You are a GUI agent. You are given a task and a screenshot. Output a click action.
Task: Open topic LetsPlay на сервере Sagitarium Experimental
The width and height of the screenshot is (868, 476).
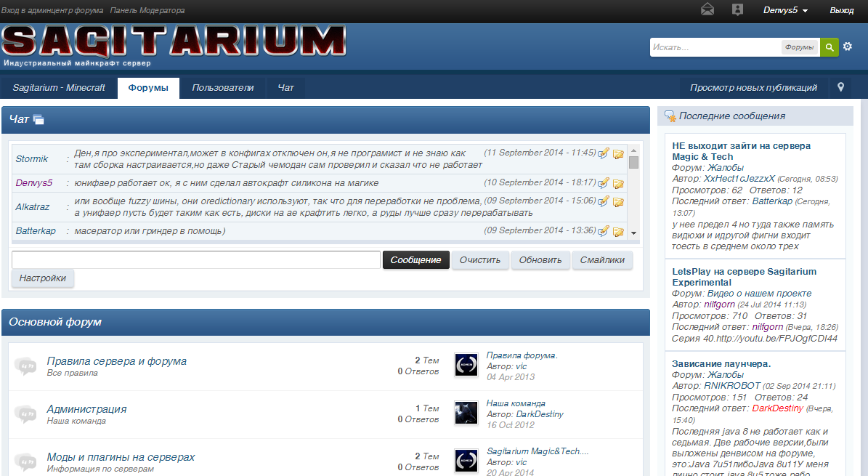(744, 277)
